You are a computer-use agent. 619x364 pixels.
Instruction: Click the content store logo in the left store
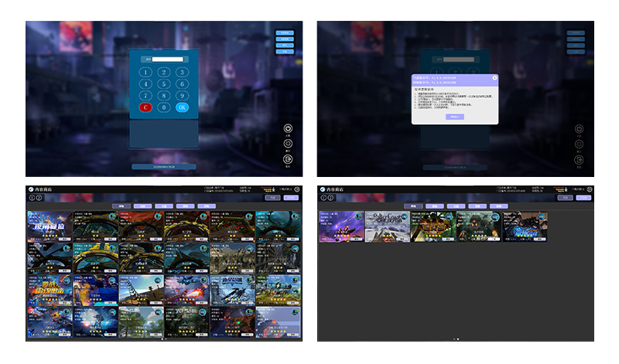click(x=31, y=189)
